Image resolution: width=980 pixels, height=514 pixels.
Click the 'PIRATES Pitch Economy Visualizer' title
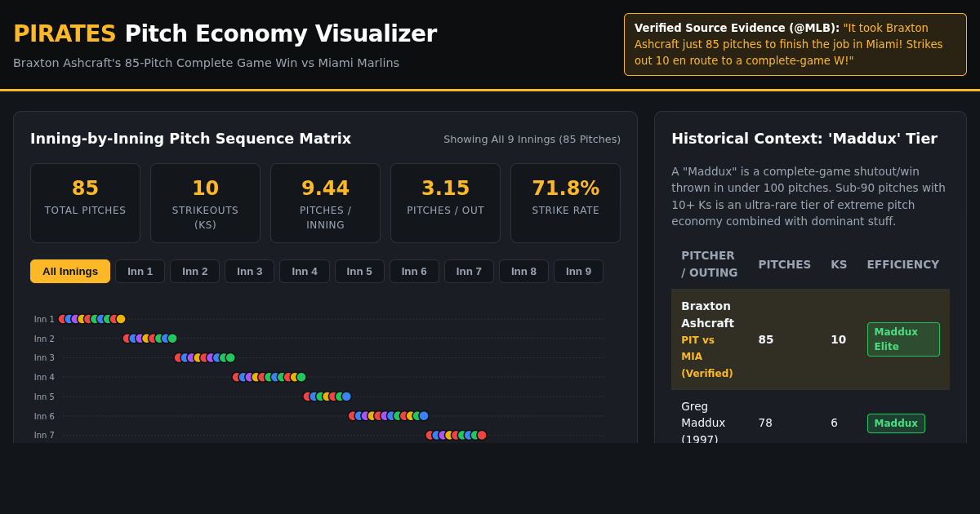tap(225, 33)
